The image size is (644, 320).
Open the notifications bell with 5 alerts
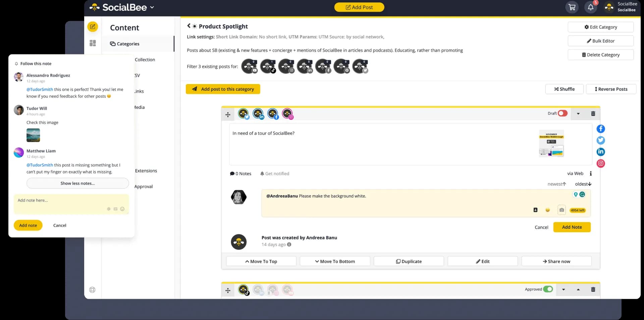591,7
